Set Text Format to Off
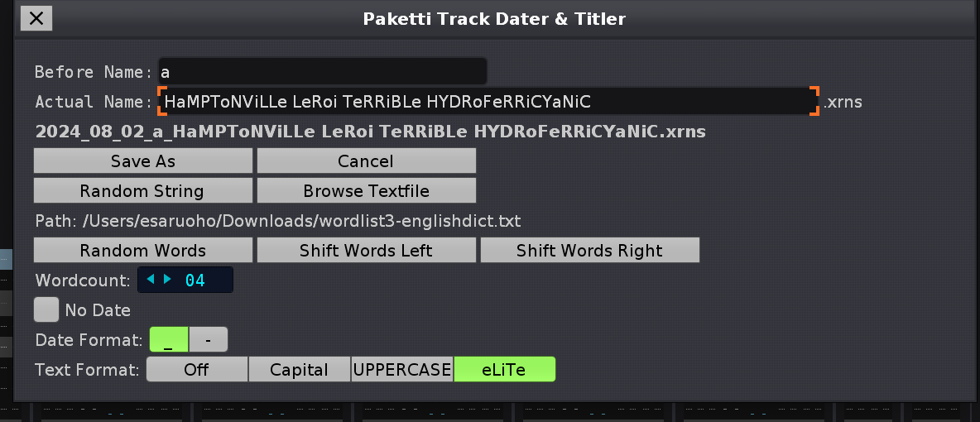Viewport: 980px width, 422px height. (197, 370)
